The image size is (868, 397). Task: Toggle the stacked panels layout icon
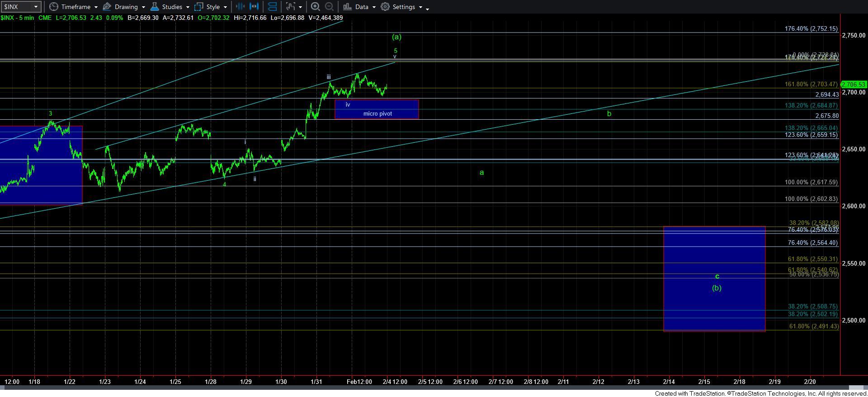click(x=272, y=7)
